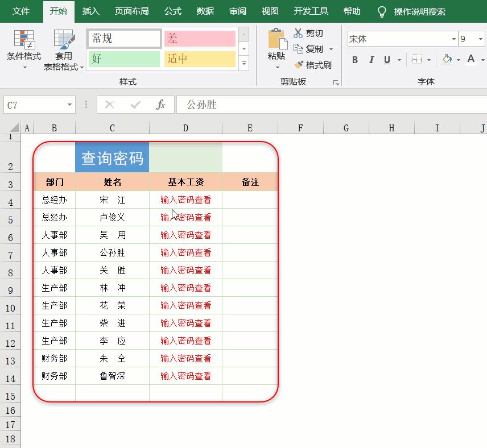Open the font color picker dropdown
Image resolution: width=487 pixels, height=448 pixels.
coord(484,59)
